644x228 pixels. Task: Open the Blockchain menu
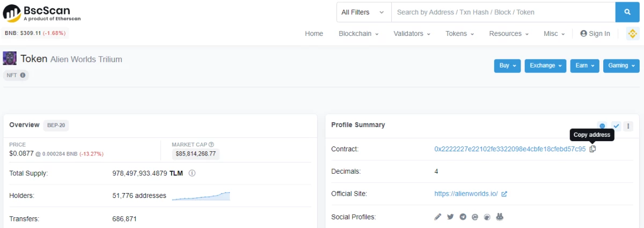point(358,34)
